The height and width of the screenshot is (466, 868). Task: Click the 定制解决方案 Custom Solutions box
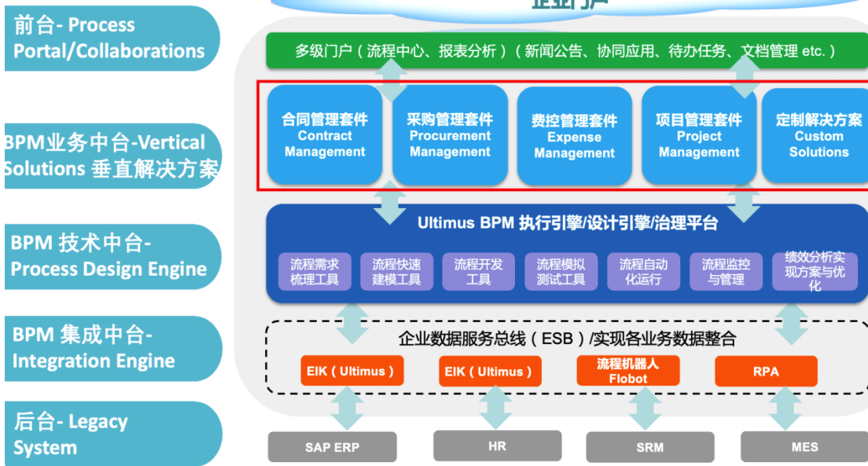(x=816, y=136)
